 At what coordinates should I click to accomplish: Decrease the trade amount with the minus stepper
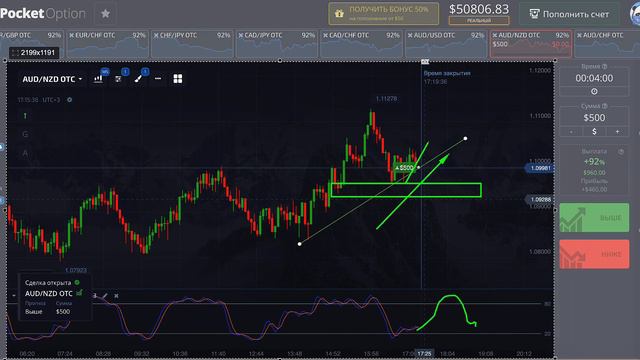pos(571,131)
